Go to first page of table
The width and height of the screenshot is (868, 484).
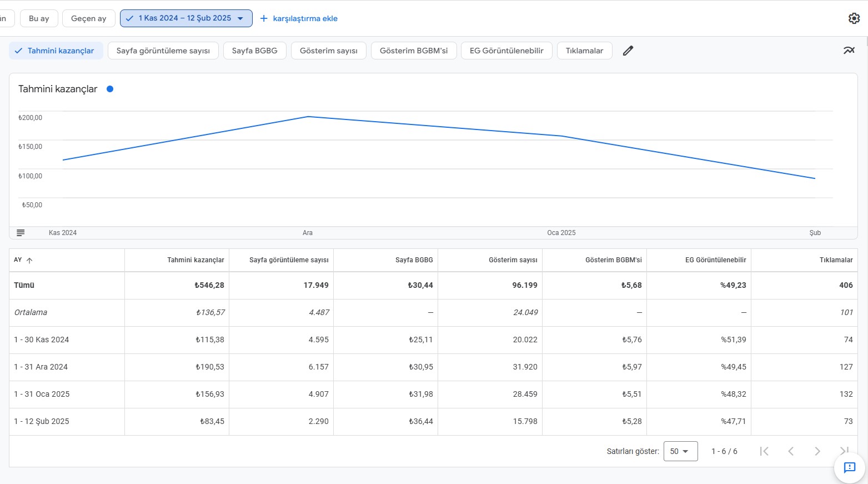[x=764, y=451]
